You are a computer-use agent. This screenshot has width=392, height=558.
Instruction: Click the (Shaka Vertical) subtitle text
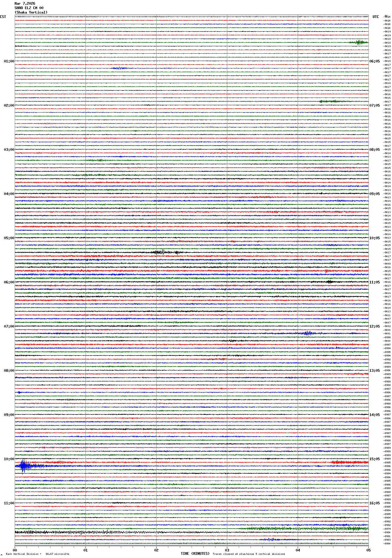31,12
